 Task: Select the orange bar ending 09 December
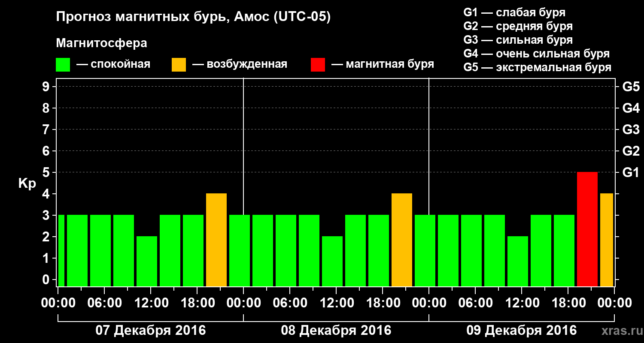[x=607, y=240]
